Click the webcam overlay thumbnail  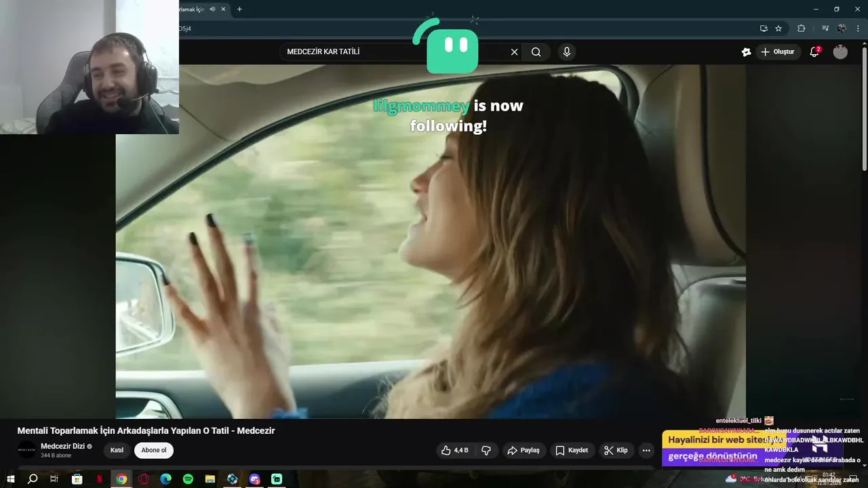pos(90,67)
